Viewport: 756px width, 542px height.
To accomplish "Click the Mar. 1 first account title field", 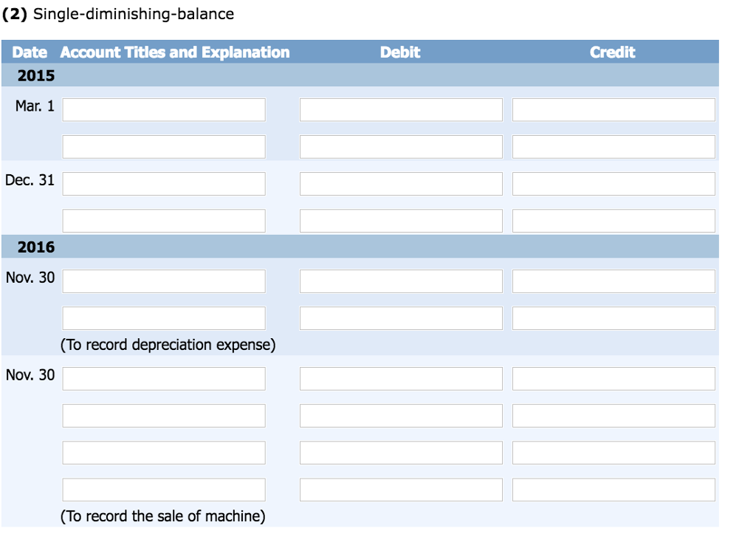I will click(164, 110).
